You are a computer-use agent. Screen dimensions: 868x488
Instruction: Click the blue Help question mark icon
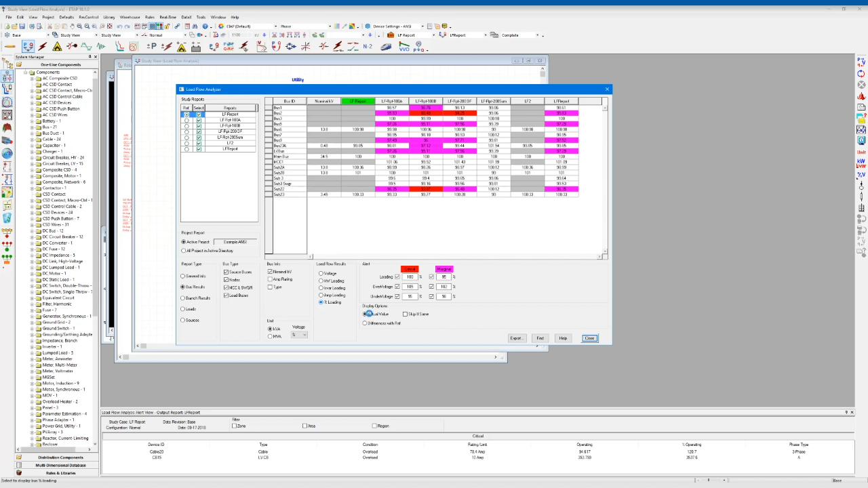tap(205, 26)
